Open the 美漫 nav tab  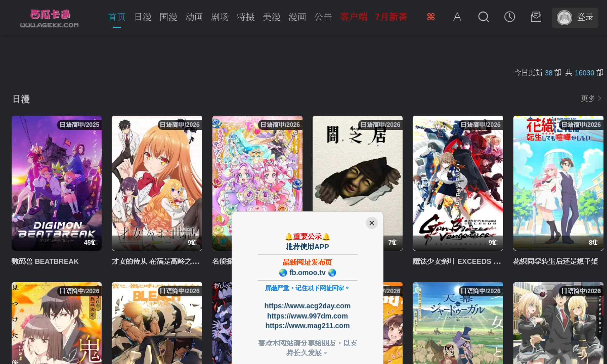pyautogui.click(x=271, y=17)
